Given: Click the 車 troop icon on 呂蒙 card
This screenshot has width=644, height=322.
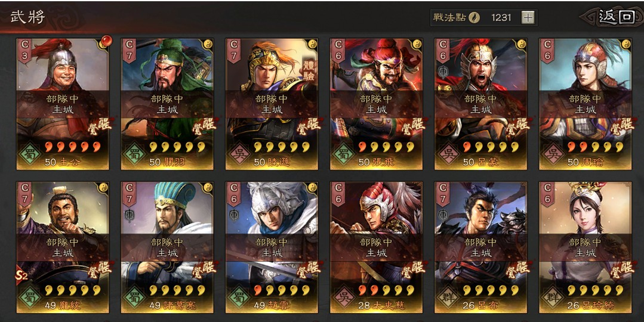Looking at the screenshot, I should click(443, 72).
